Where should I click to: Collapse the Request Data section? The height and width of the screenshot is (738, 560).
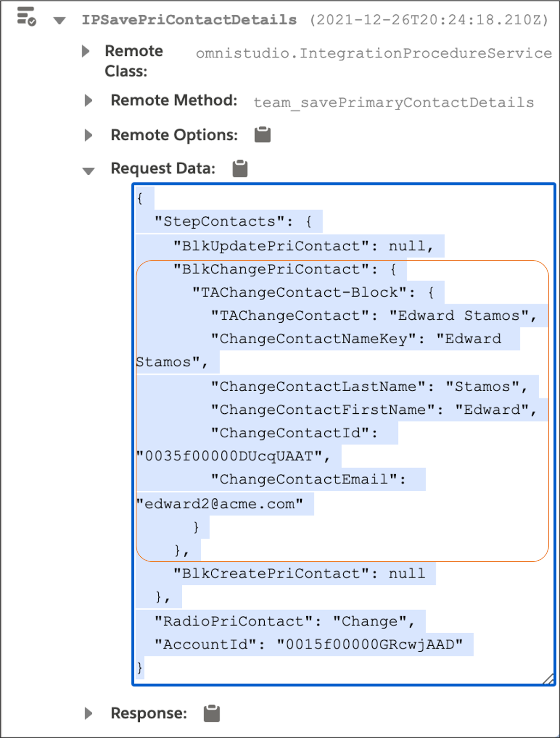coord(88,171)
